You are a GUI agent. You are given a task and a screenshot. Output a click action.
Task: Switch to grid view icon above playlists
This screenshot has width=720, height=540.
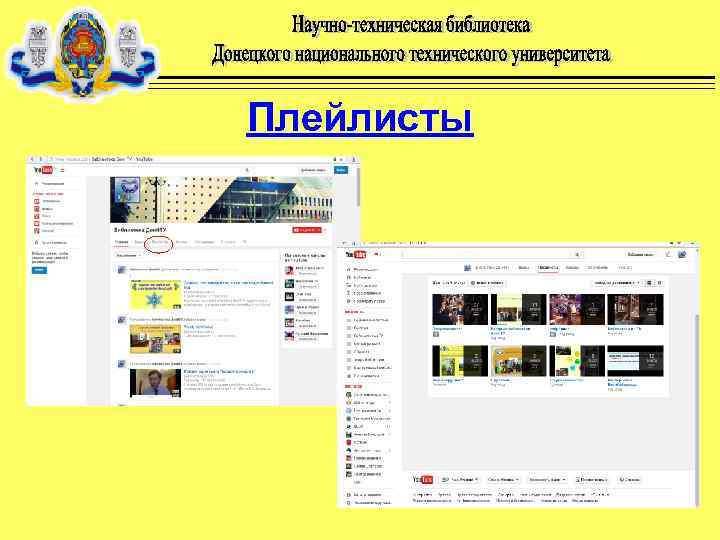click(x=649, y=283)
